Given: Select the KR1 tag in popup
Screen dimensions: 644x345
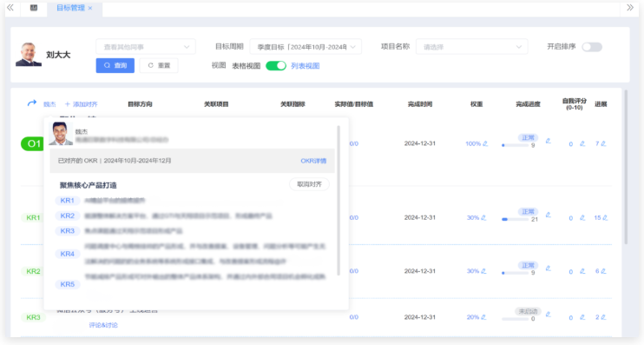Looking at the screenshot, I should [67, 201].
